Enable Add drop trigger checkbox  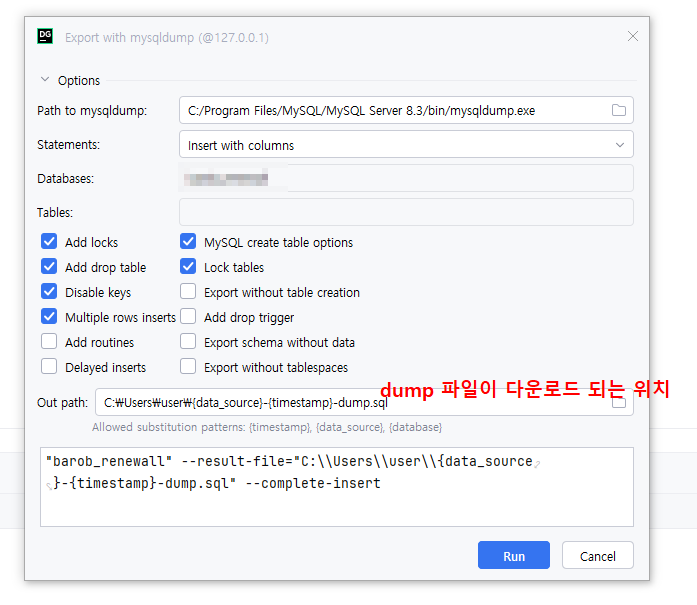pos(188,317)
